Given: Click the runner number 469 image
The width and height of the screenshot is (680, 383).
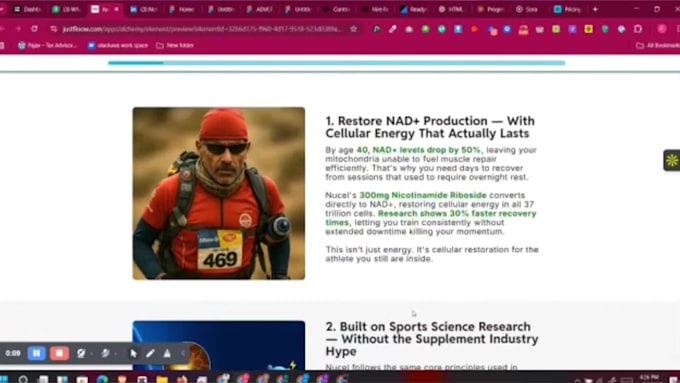Looking at the screenshot, I should coord(219,193).
